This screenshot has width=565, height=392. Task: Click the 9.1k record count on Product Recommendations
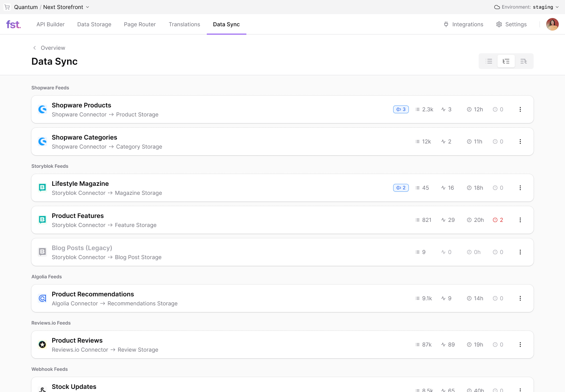[x=423, y=298]
